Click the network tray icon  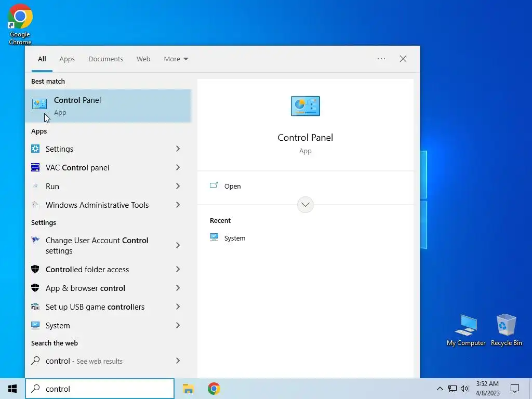453,389
